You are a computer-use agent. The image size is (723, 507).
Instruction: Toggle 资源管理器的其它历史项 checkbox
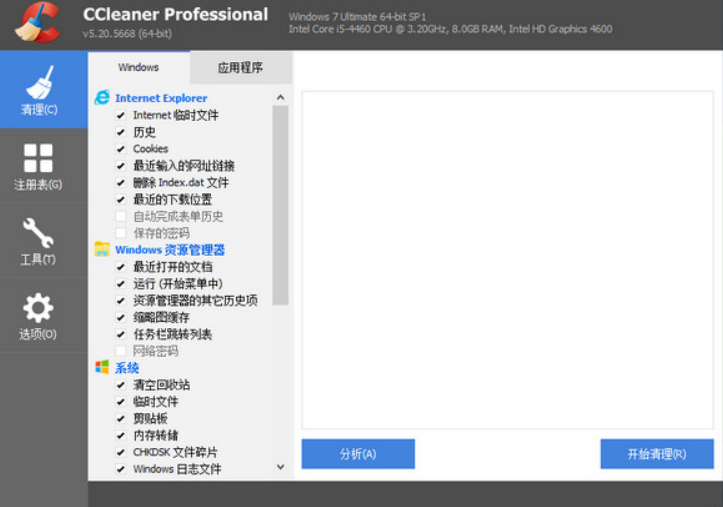click(x=121, y=301)
